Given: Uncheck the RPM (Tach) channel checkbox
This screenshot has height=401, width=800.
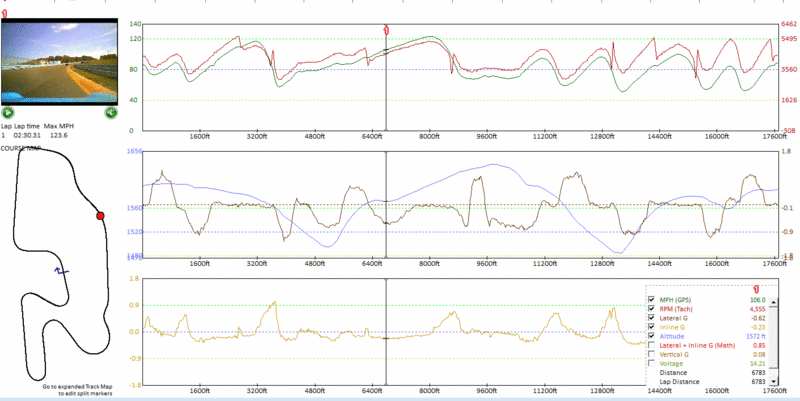Looking at the screenshot, I should [x=653, y=310].
